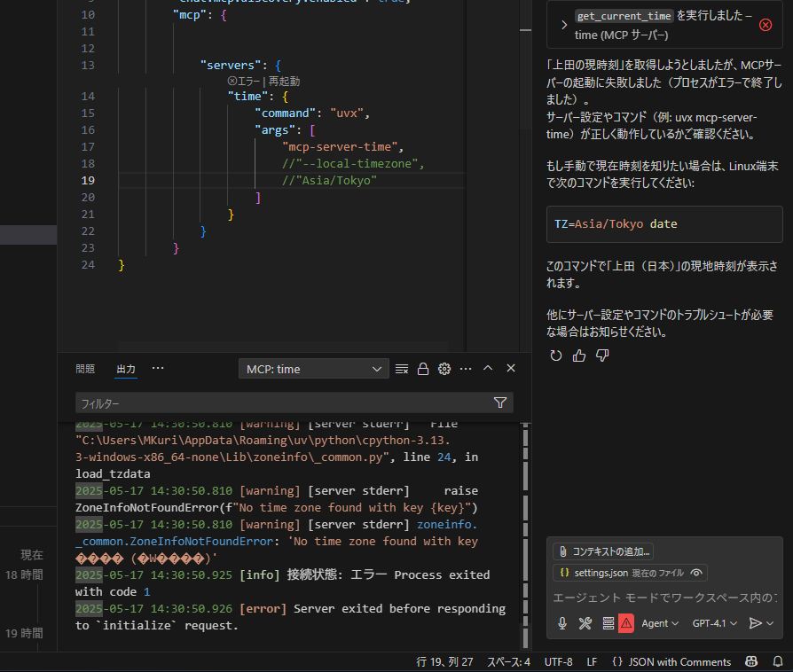The height and width of the screenshot is (672, 793).
Task: Change indentation via スペース: 4
Action: pyautogui.click(x=509, y=662)
